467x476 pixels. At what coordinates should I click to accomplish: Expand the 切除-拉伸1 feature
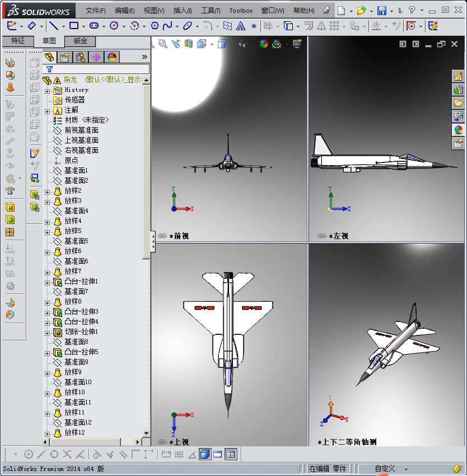48,333
